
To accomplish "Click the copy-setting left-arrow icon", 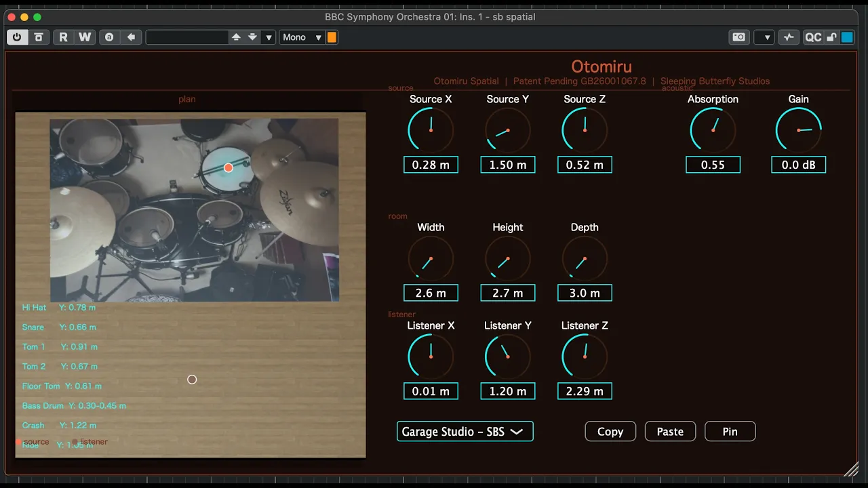I will click(131, 37).
